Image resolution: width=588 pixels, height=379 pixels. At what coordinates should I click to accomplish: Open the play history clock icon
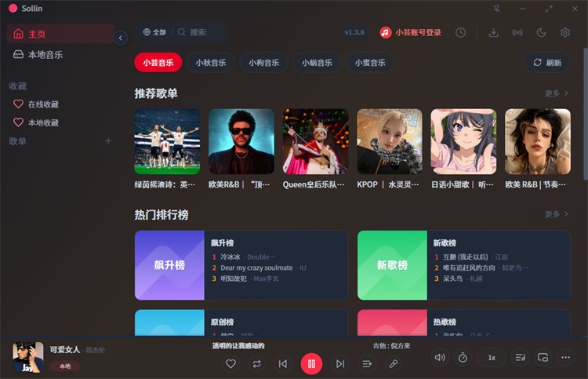460,33
